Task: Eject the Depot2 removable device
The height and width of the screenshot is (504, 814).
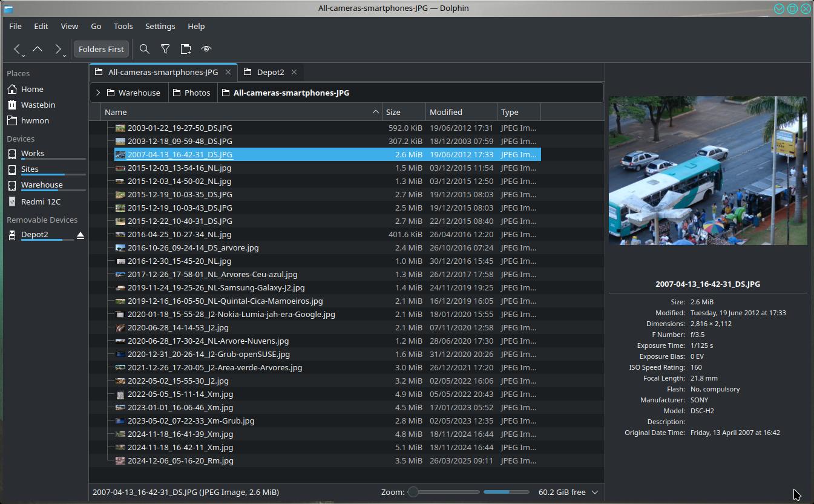Action: click(80, 235)
